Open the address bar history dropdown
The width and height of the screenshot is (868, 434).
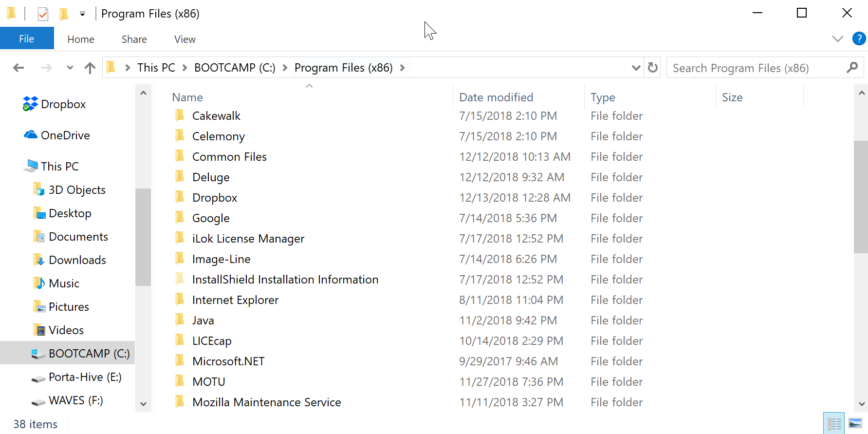click(636, 68)
